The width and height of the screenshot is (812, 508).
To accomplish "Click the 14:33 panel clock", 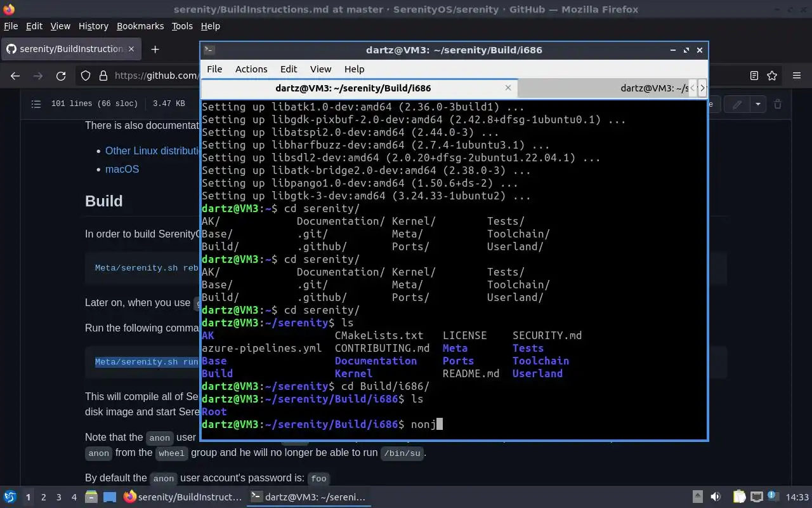I will (797, 497).
